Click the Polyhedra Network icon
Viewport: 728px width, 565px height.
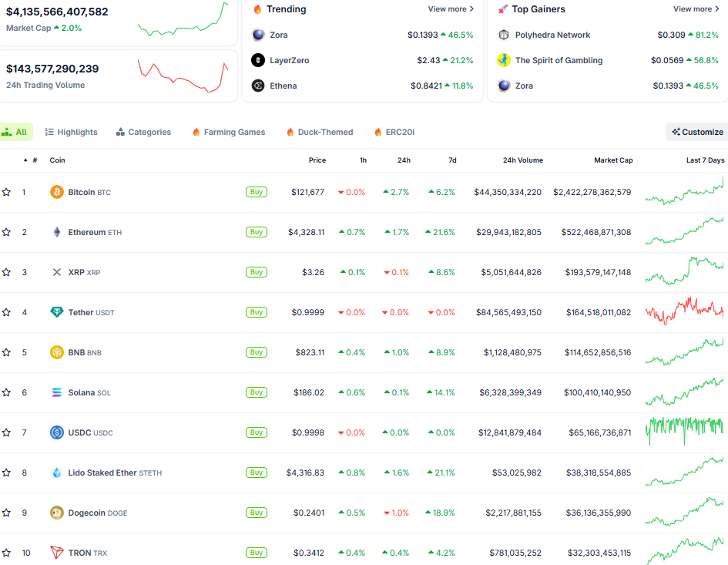(x=504, y=35)
